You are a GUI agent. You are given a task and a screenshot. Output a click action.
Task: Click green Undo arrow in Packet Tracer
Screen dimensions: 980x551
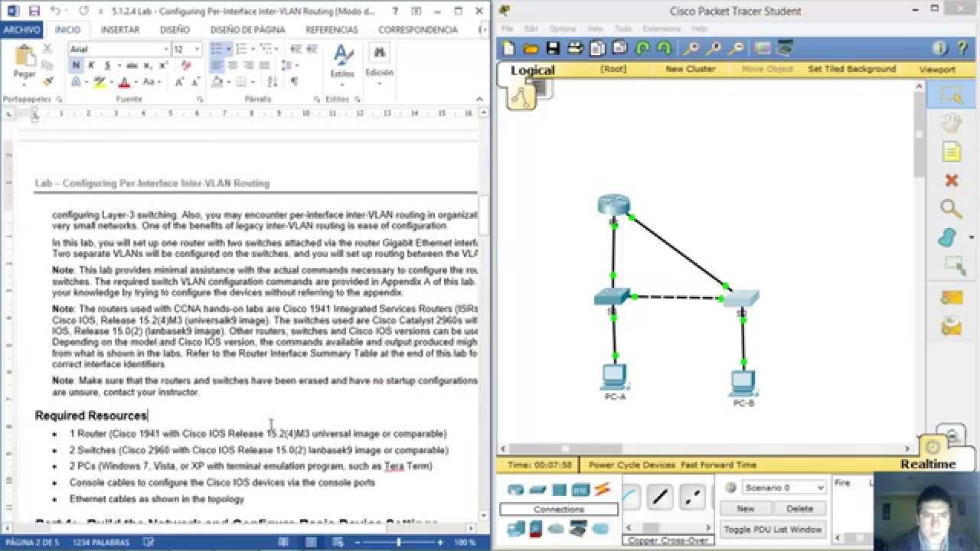click(642, 48)
